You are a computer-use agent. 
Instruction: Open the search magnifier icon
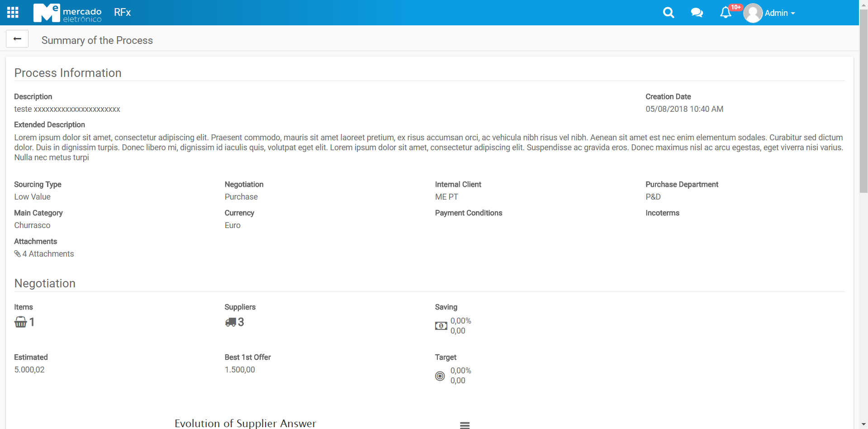click(668, 13)
